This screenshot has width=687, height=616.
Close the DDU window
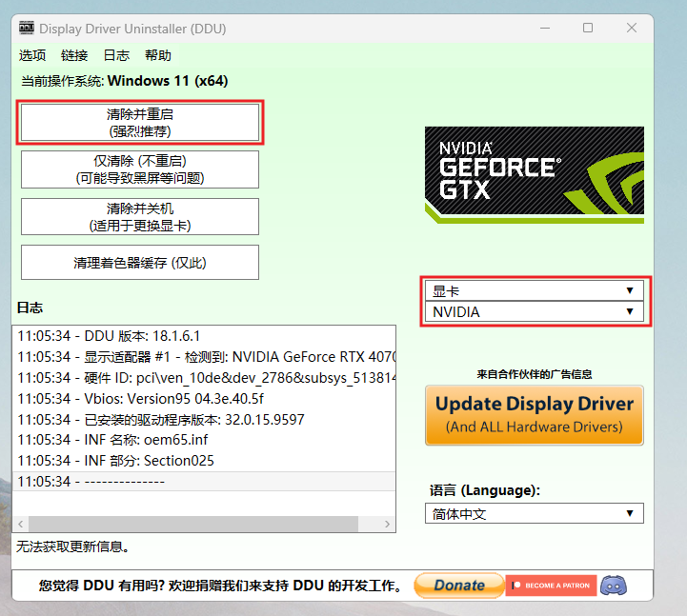pos(632,28)
